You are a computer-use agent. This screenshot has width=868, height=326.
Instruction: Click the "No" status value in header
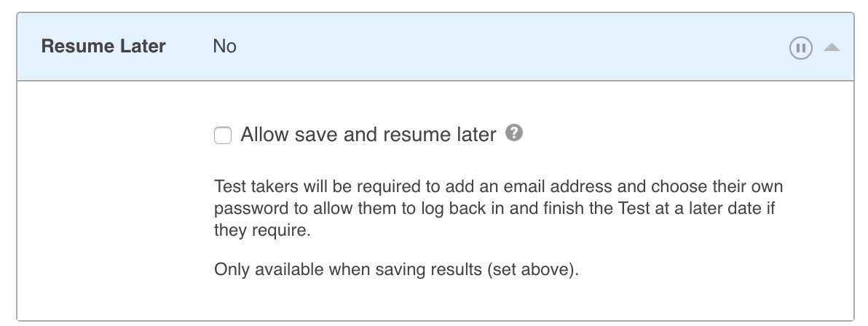pos(224,47)
